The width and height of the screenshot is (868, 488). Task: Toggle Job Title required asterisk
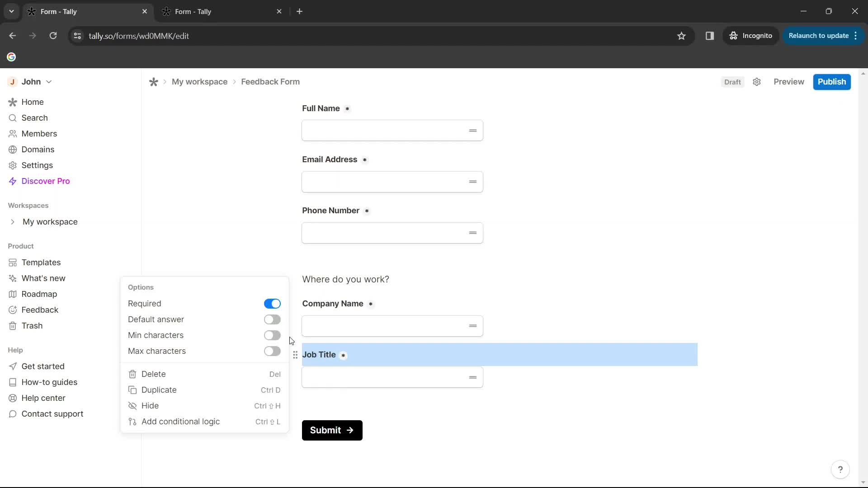coord(344,355)
